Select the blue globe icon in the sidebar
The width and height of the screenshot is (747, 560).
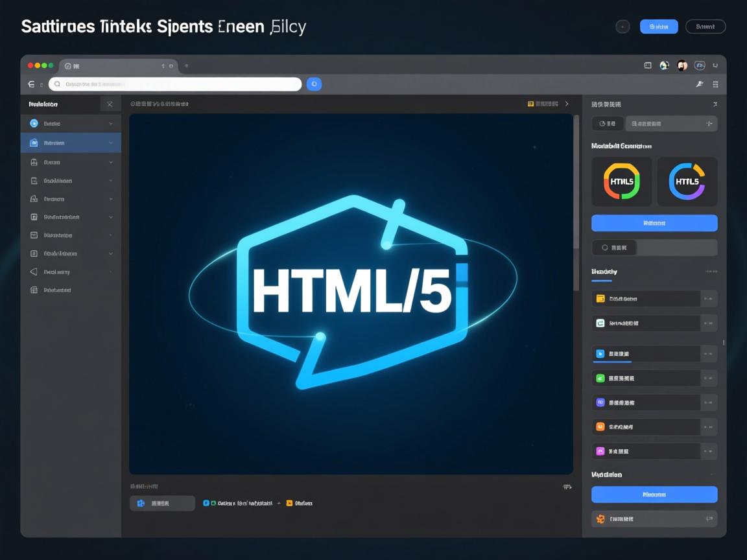(x=33, y=123)
